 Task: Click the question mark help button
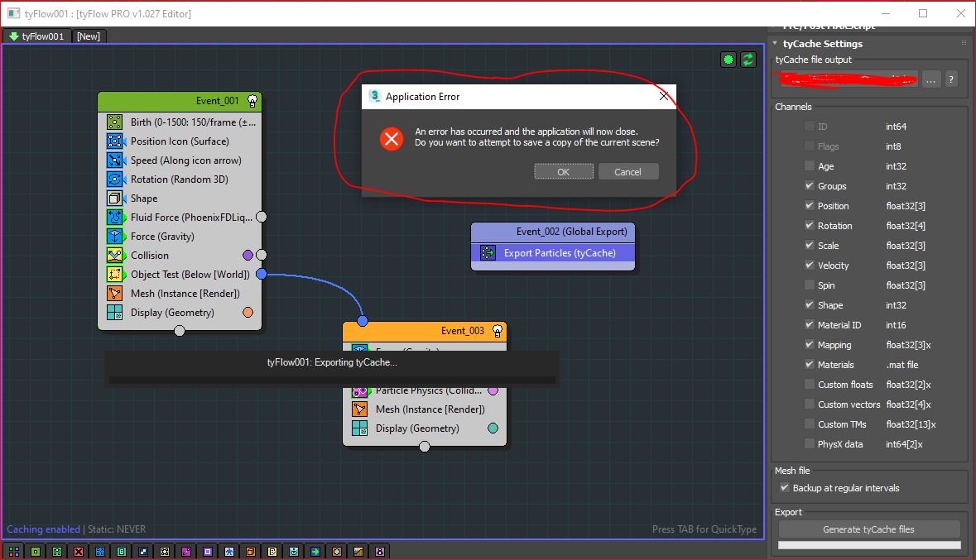951,79
